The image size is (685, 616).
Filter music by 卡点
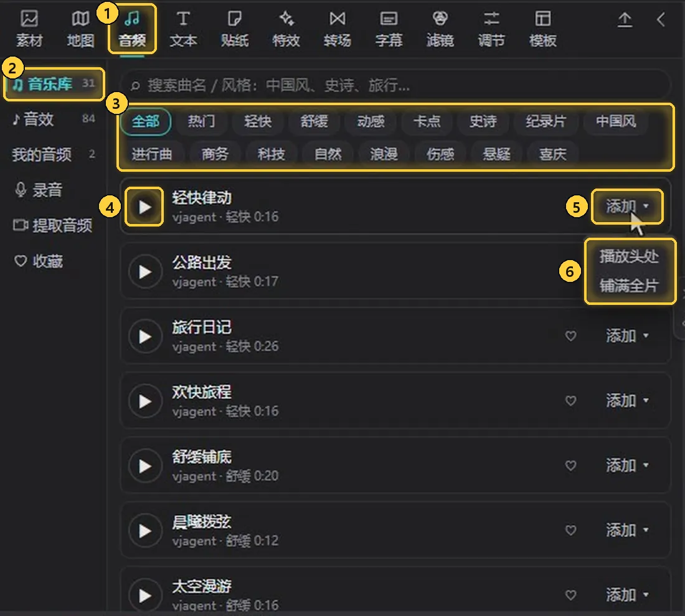click(427, 121)
